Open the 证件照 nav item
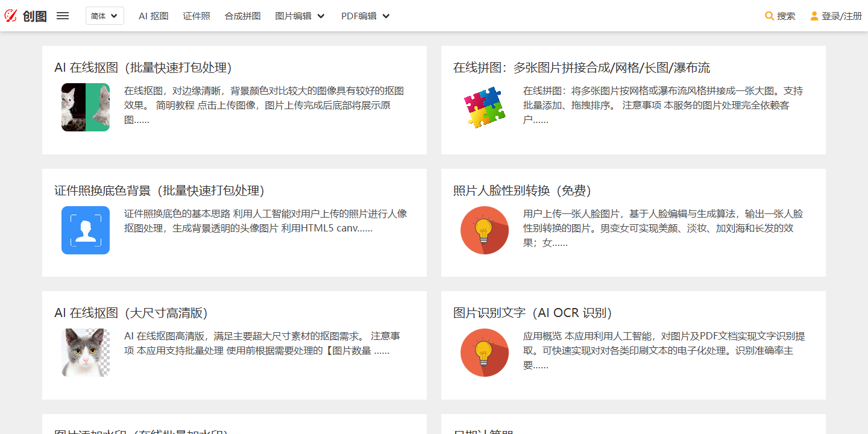 coord(197,16)
